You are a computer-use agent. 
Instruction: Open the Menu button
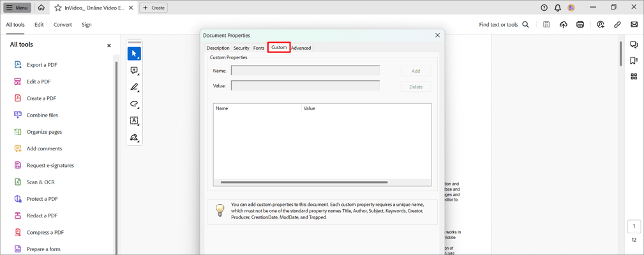17,8
